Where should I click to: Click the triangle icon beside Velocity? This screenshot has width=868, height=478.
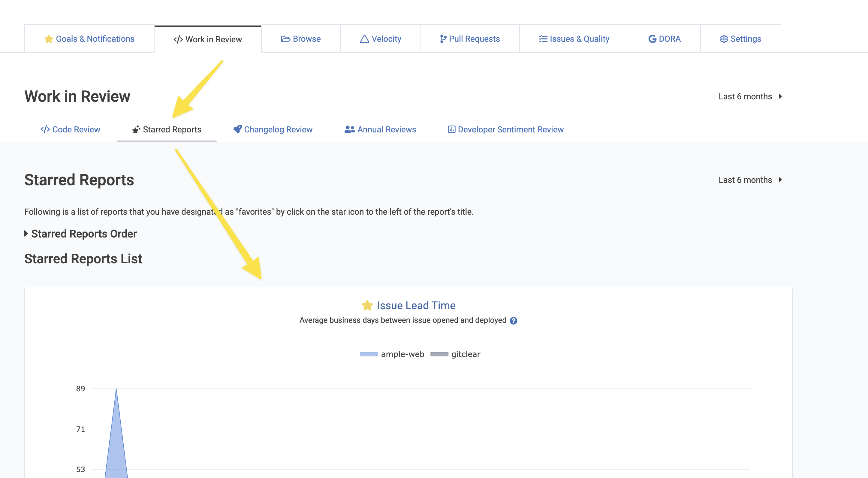364,39
